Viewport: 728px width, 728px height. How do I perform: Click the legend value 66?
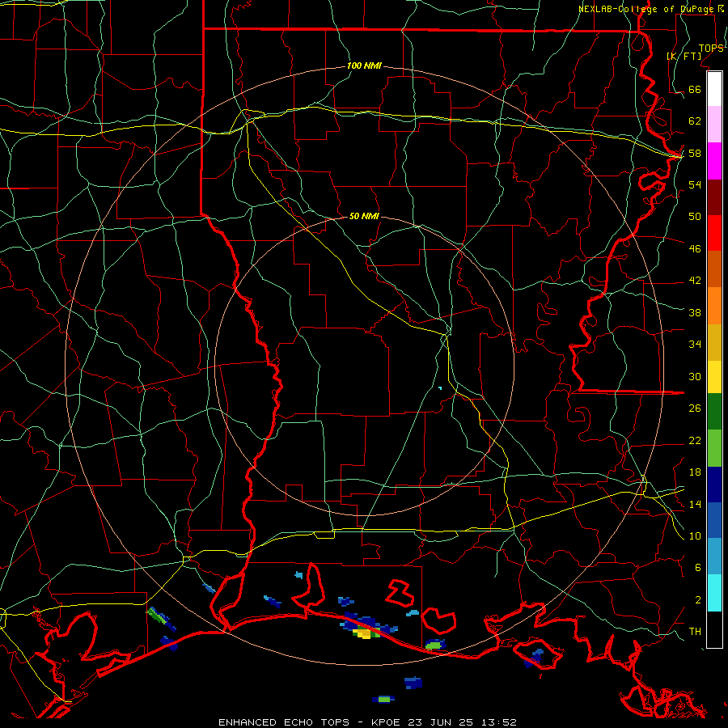695,89
